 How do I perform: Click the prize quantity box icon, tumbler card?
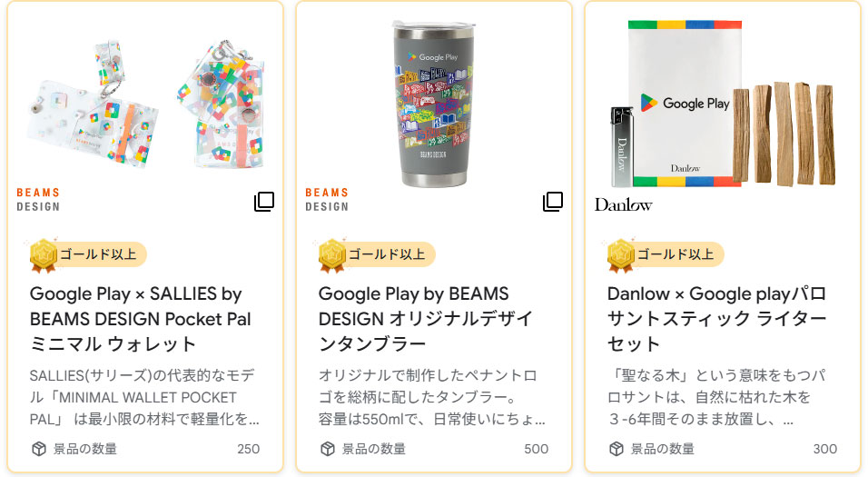pos(328,449)
